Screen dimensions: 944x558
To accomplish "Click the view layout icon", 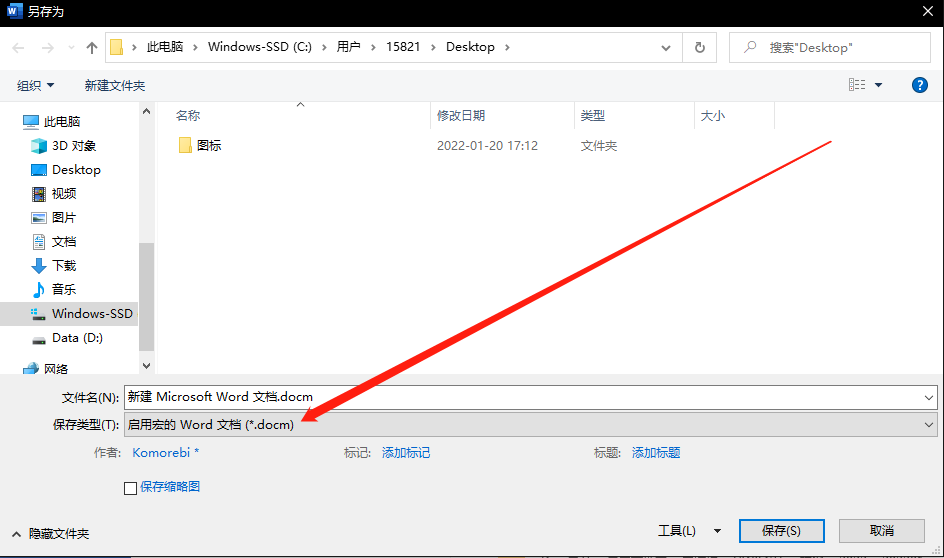I will [x=857, y=85].
